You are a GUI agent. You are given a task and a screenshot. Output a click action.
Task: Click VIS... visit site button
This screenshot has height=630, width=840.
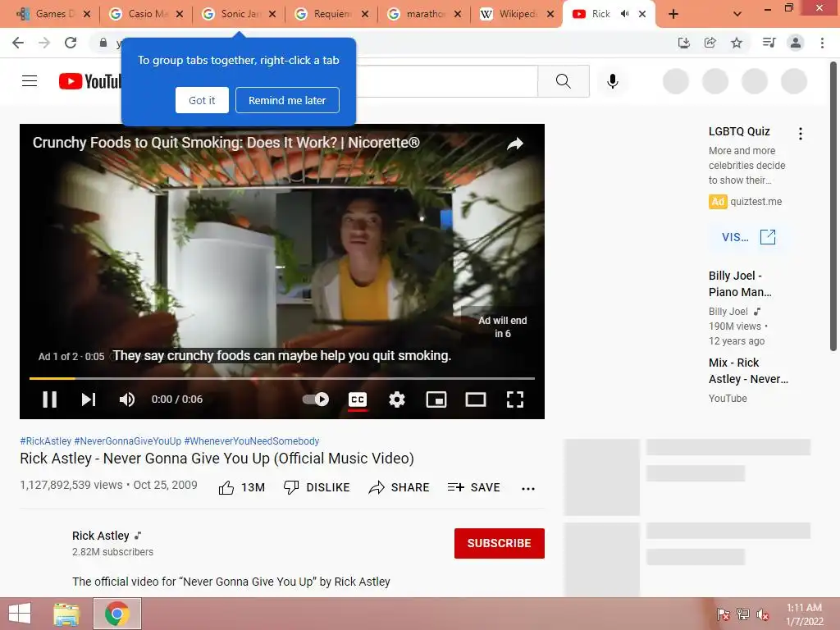coord(748,237)
